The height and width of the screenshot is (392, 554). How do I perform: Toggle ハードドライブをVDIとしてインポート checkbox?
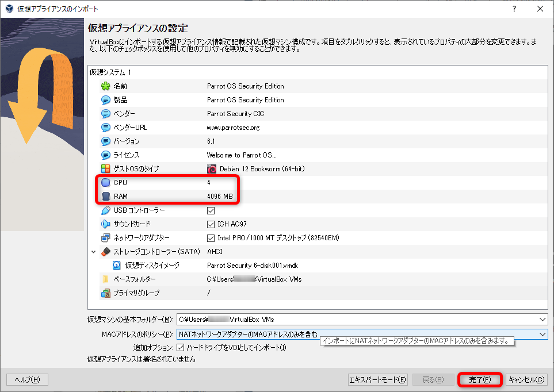(180, 348)
